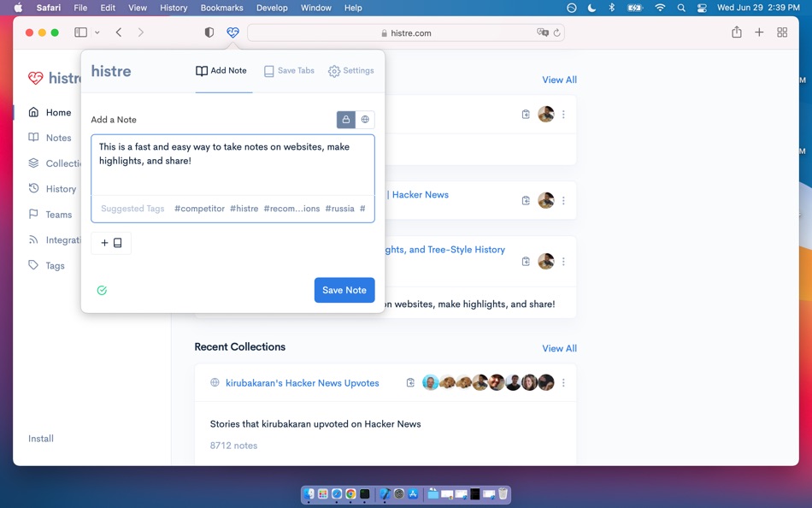
Task: Click View All for recent notes
Action: pos(559,80)
